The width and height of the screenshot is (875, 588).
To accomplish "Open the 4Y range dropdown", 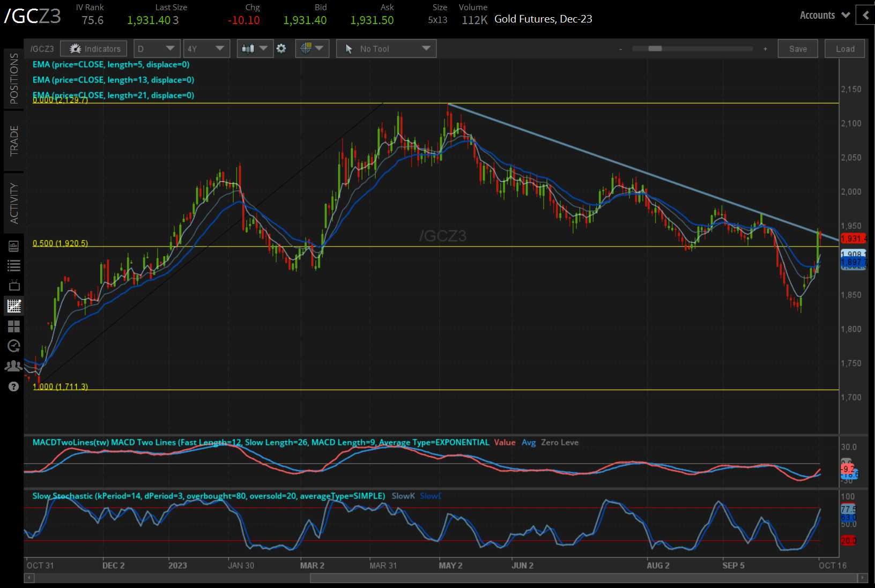I will pos(206,49).
